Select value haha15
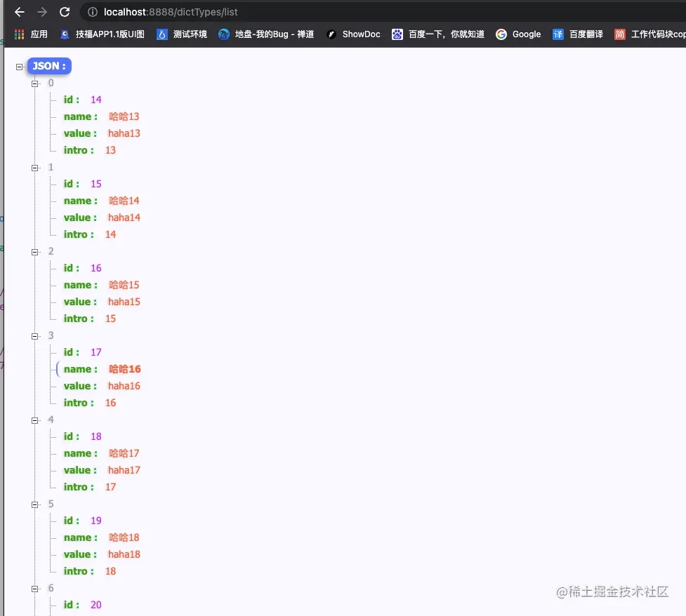Viewport: 686px width, 616px height. click(124, 302)
